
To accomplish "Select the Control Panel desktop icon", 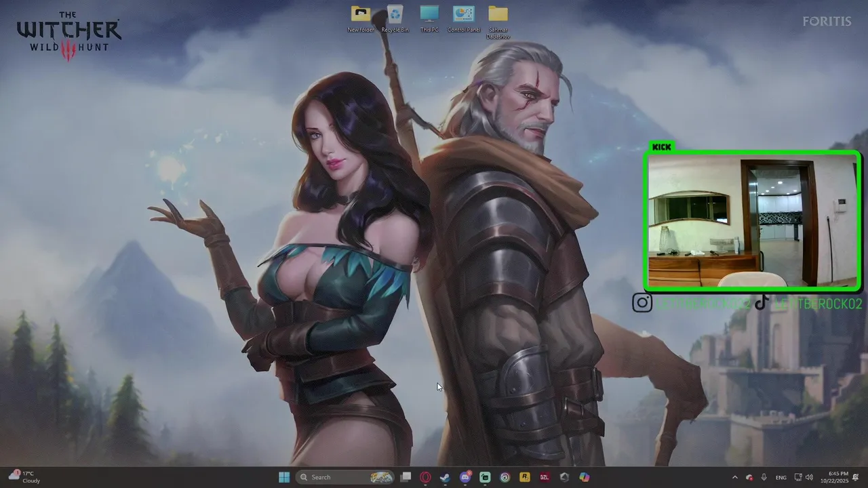I will point(464,19).
